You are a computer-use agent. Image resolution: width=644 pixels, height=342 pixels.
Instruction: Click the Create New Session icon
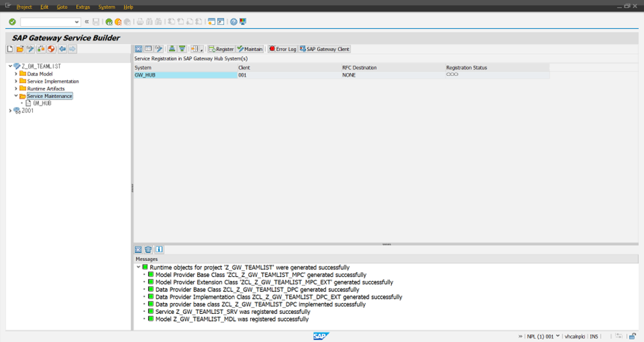tap(212, 22)
